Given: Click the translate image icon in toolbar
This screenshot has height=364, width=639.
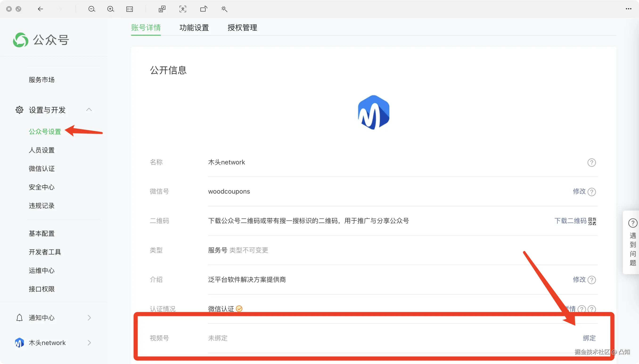Looking at the screenshot, I should (162, 9).
